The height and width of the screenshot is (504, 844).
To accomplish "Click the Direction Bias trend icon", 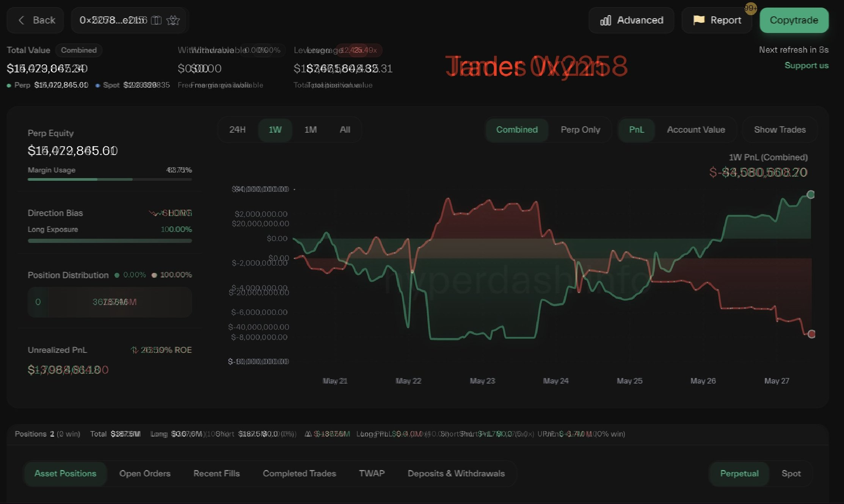I will [155, 213].
